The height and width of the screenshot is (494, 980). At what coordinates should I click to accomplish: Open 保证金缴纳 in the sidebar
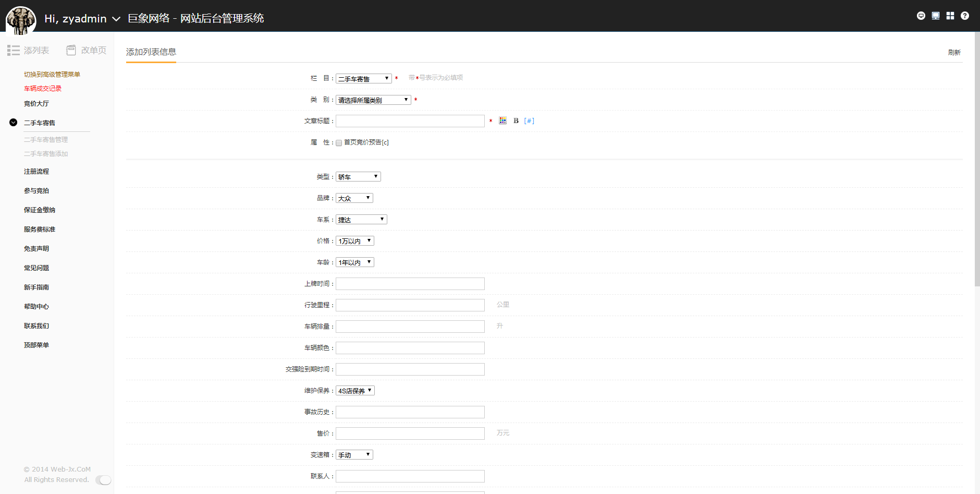40,210
